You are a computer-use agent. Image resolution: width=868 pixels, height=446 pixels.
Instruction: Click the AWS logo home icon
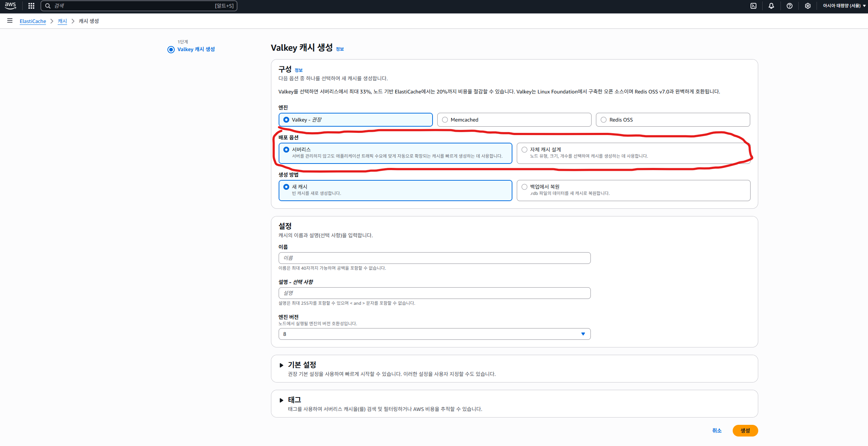10,5
